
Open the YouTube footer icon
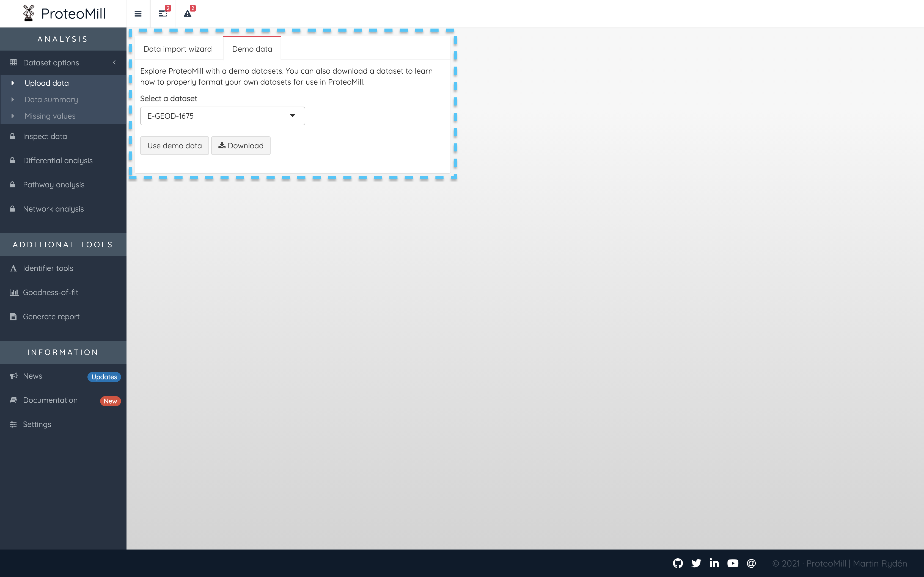pos(733,563)
